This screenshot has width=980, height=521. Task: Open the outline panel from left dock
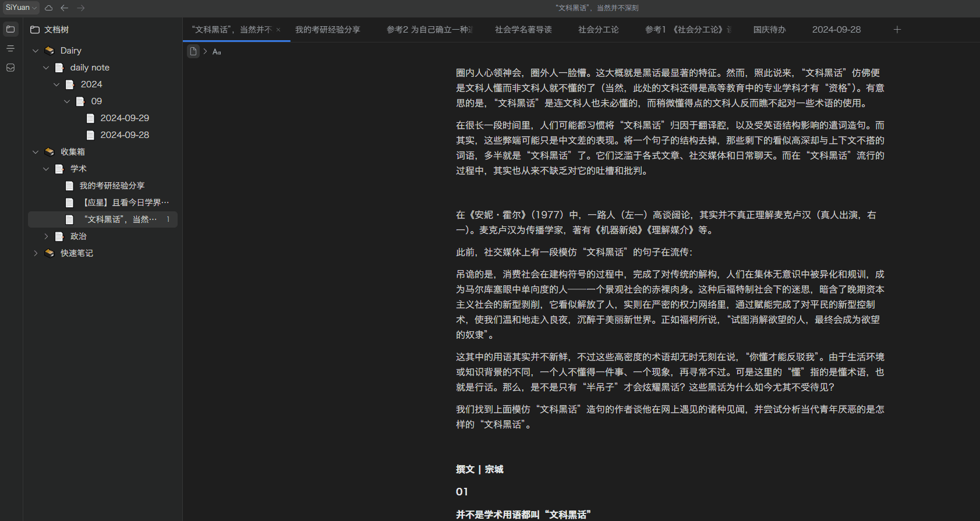(10, 48)
